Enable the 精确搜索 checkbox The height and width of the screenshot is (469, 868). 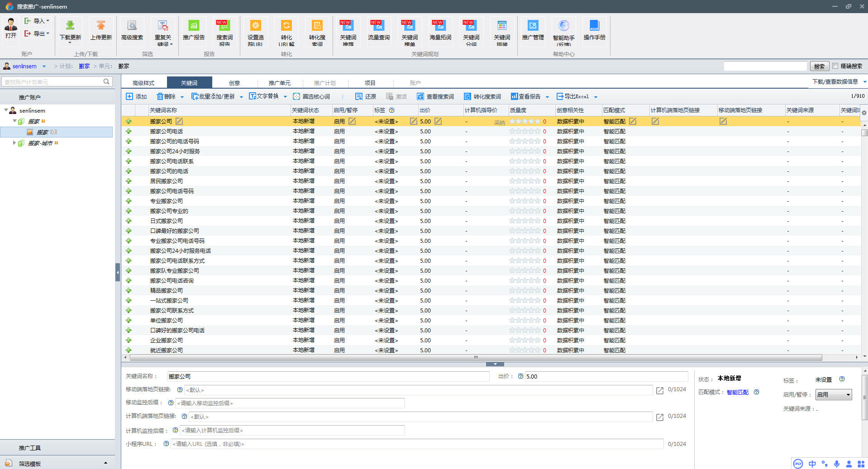pos(835,66)
